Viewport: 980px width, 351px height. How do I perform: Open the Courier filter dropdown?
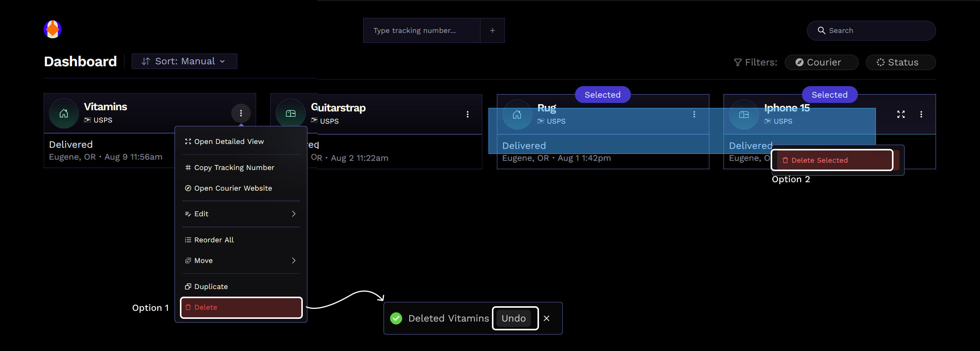821,62
